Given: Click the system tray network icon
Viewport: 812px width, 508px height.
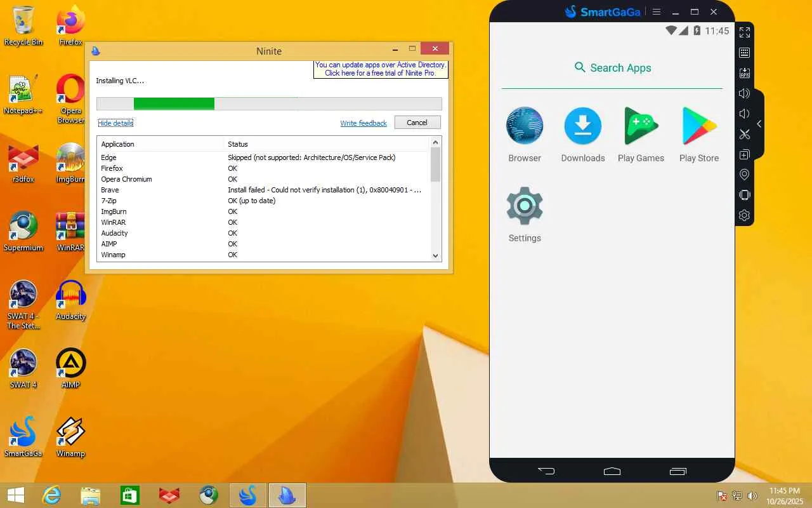Looking at the screenshot, I should coord(737,496).
